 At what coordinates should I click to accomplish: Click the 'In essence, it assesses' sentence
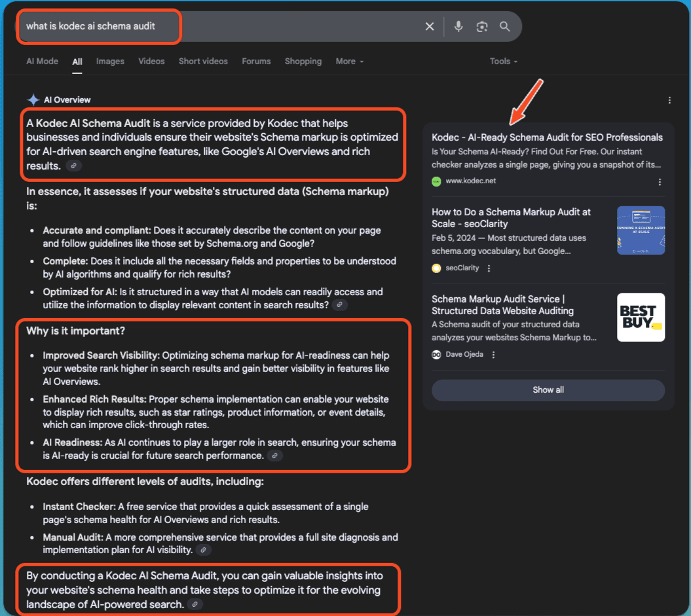tap(208, 198)
